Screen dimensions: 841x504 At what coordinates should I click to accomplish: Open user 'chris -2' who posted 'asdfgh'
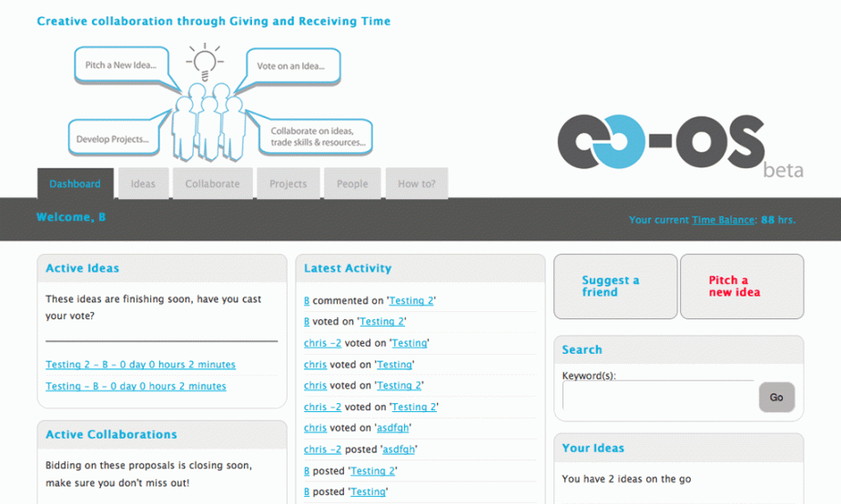coord(322,449)
